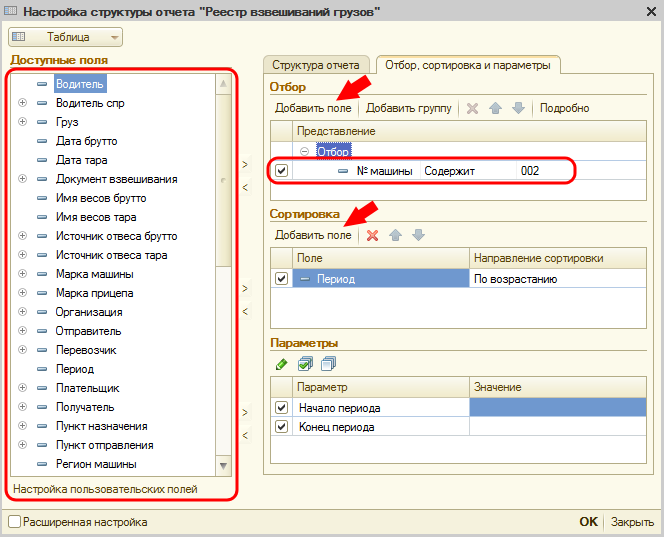Viewport: 664px width, 537px height.
Task: Click Добавить группу in the Отбор section
Action: click(x=408, y=108)
